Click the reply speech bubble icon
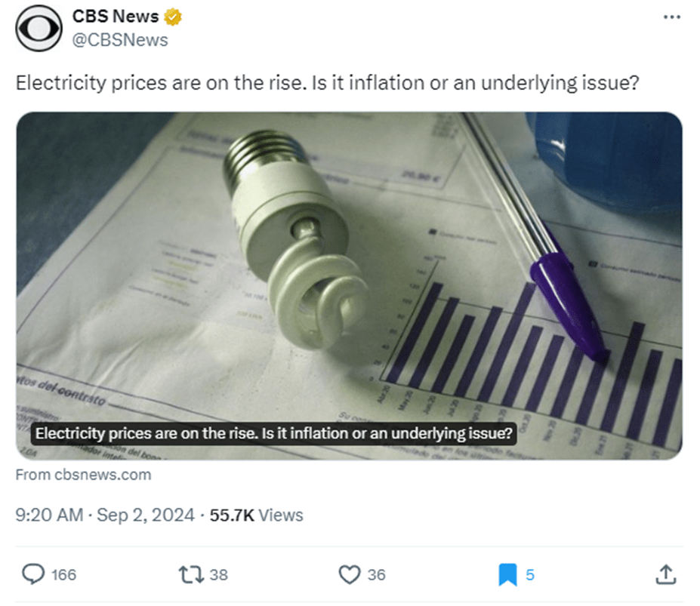The image size is (700, 606). pos(33,575)
